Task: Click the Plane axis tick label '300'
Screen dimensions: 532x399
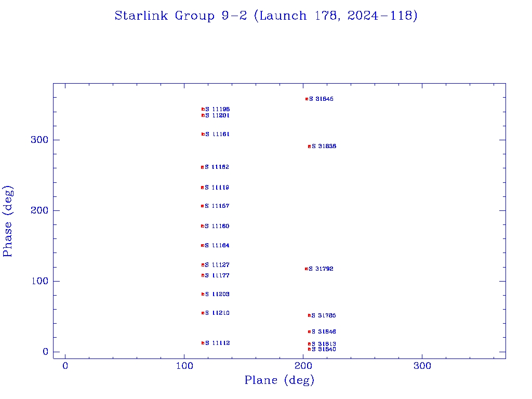Action: point(422,366)
